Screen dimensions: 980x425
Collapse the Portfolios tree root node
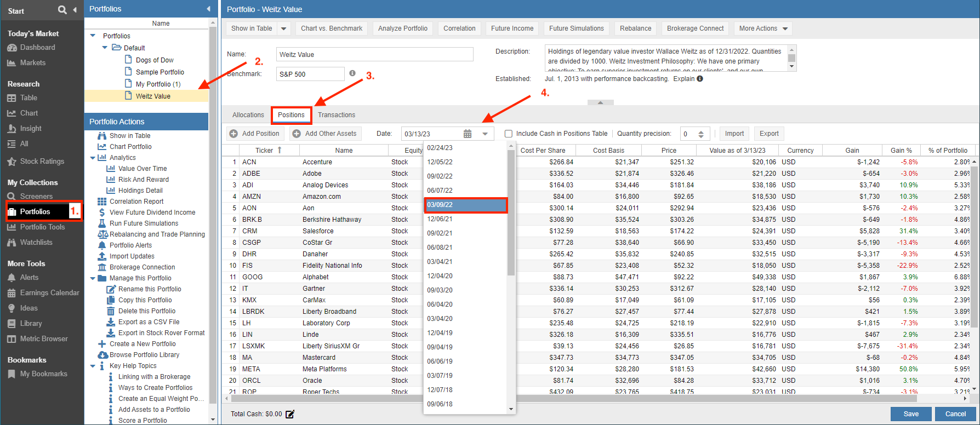point(93,36)
